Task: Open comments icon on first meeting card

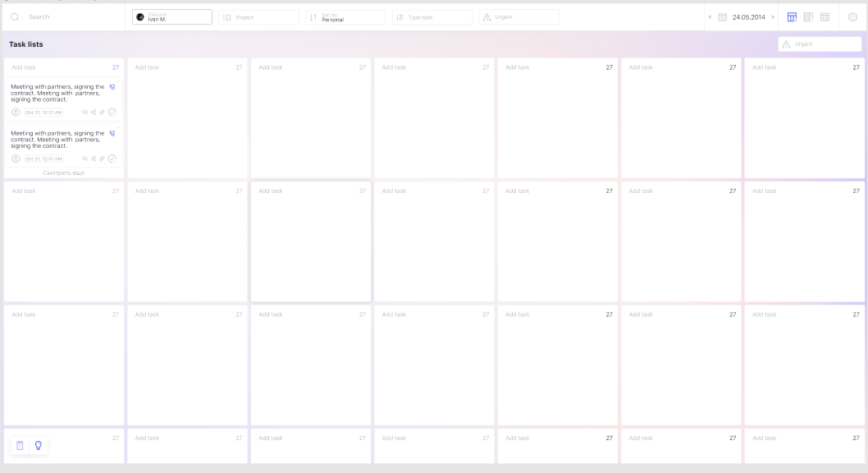Action: point(85,113)
